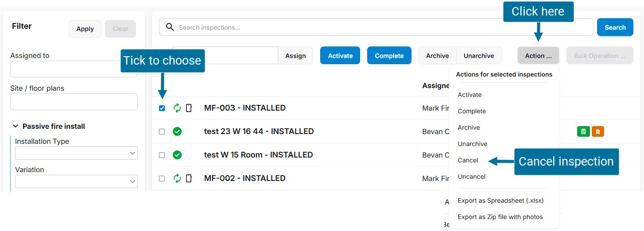
Task: Click the mobile device icon for MF-003
Action: click(189, 108)
